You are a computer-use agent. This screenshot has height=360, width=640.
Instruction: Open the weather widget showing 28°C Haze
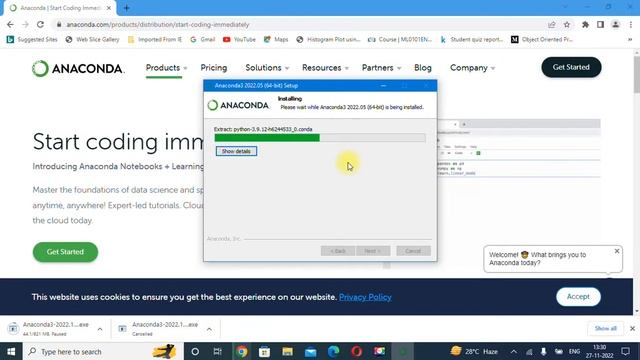pos(474,351)
